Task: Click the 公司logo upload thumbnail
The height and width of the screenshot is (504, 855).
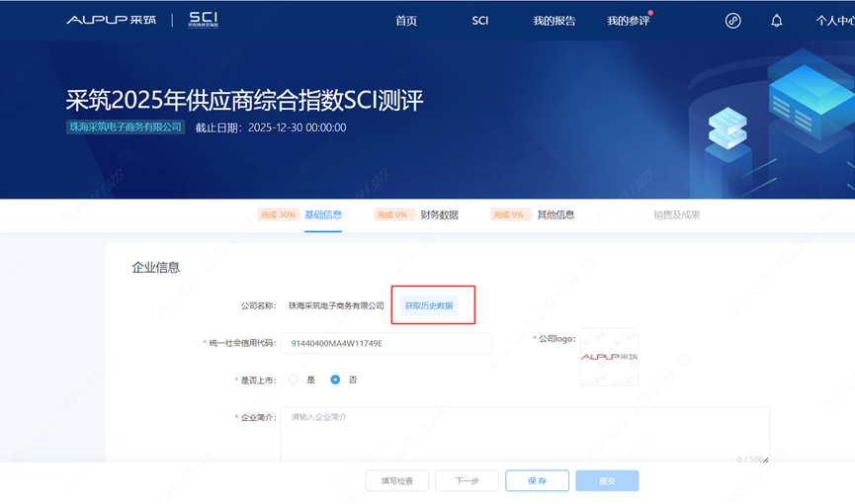Action: pos(609,357)
